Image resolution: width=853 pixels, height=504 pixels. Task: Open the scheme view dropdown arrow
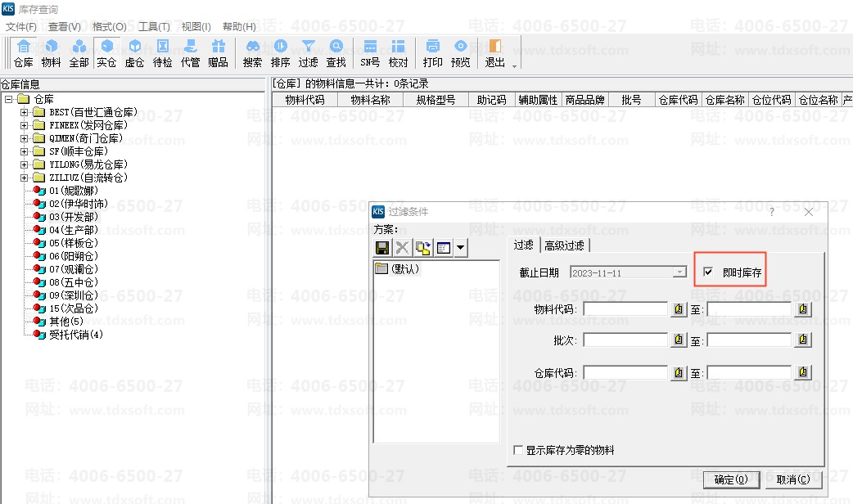pos(461,248)
